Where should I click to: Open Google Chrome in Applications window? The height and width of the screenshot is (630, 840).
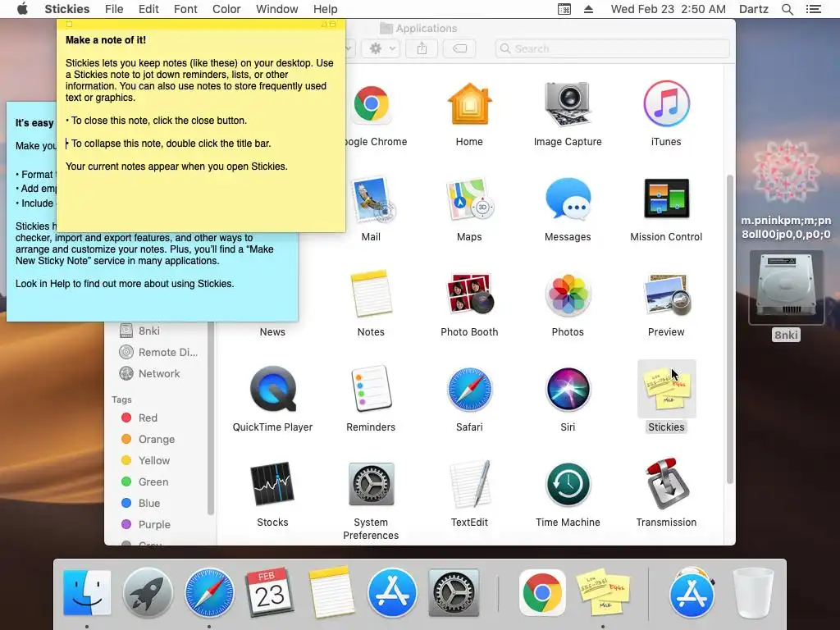(x=372, y=104)
